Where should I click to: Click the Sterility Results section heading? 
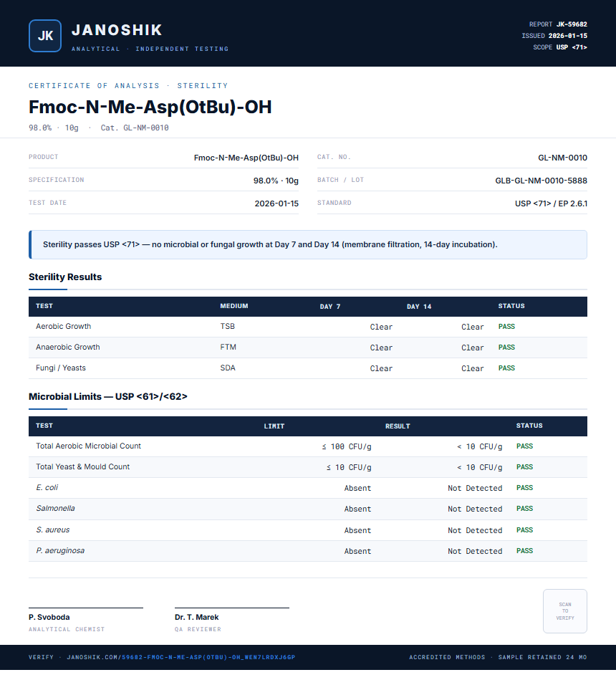point(65,277)
